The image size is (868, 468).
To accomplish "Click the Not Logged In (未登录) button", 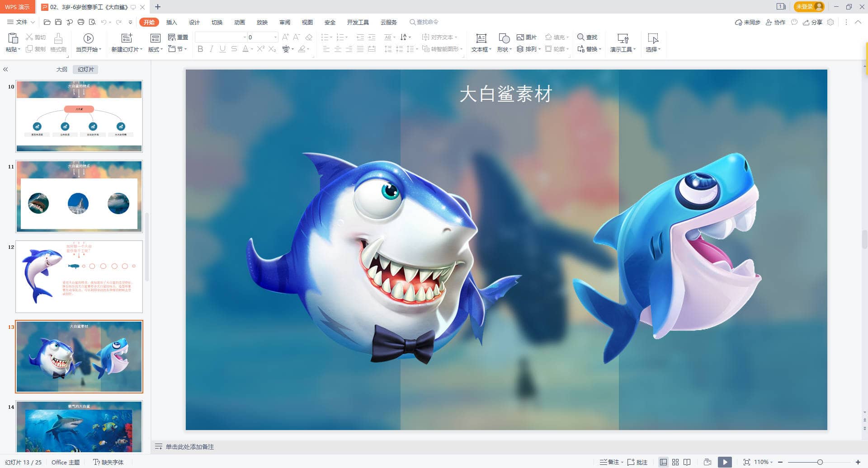I will [809, 7].
